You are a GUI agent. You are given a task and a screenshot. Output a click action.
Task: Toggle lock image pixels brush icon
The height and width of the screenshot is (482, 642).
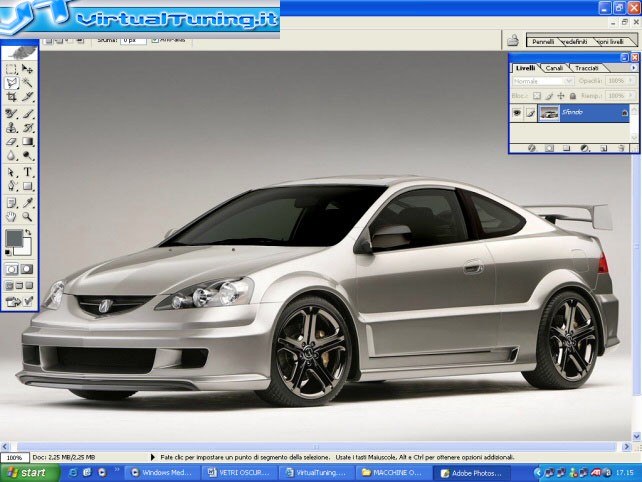pos(549,96)
